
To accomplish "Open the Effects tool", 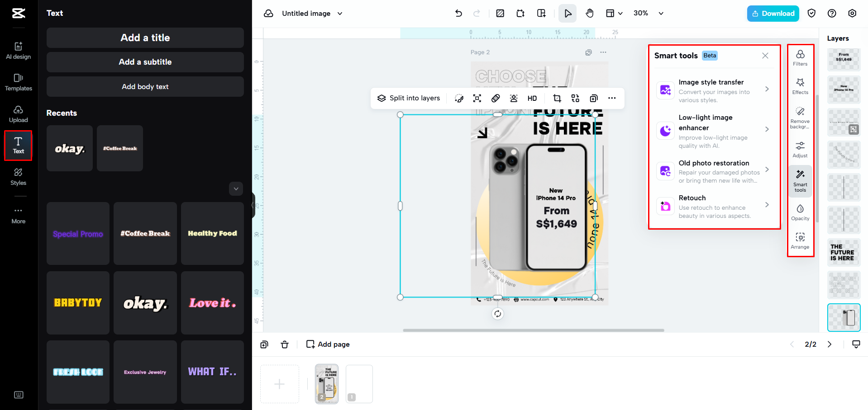I will click(800, 86).
